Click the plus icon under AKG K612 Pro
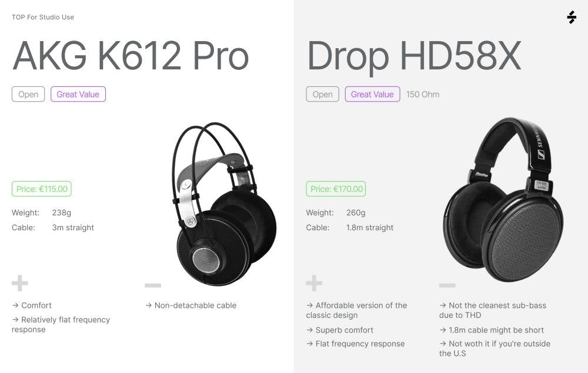Image resolution: width=588 pixels, height=373 pixels. [x=20, y=283]
